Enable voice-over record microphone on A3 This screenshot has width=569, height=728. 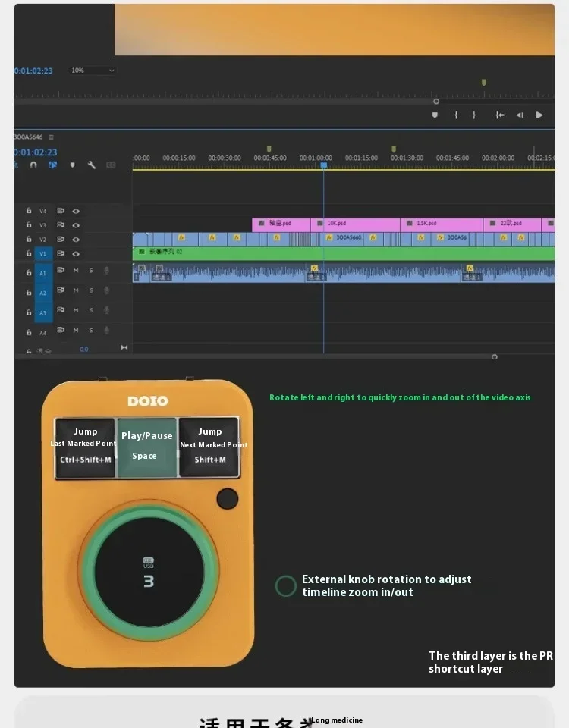click(x=106, y=310)
